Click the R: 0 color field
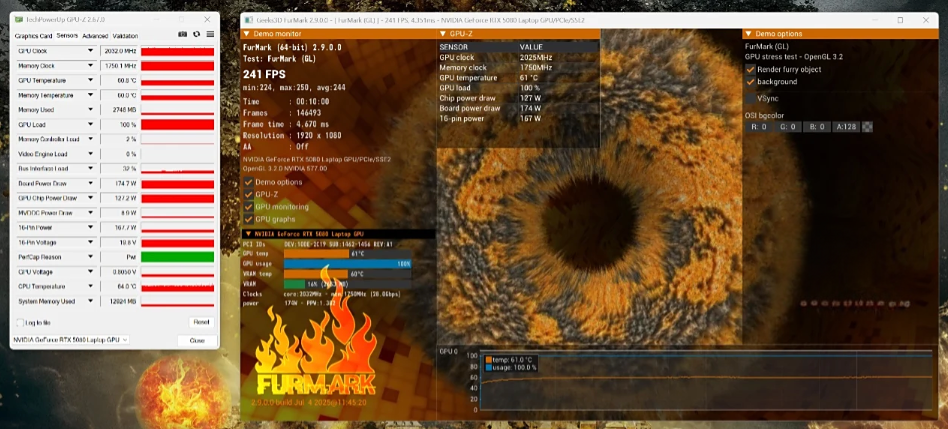948x429 pixels. [759, 127]
